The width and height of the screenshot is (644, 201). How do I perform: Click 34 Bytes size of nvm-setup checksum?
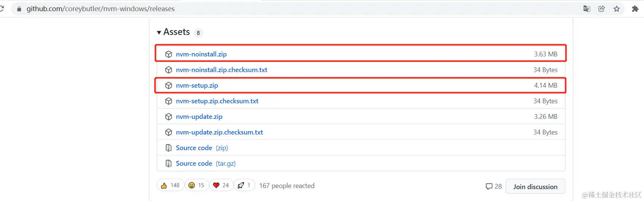(x=545, y=101)
